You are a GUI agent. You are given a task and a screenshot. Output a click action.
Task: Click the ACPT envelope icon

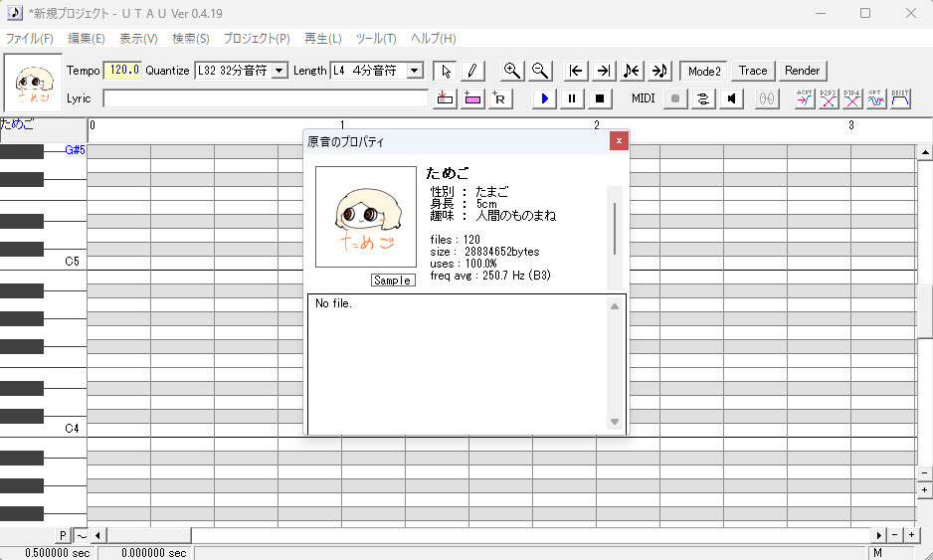(x=805, y=98)
